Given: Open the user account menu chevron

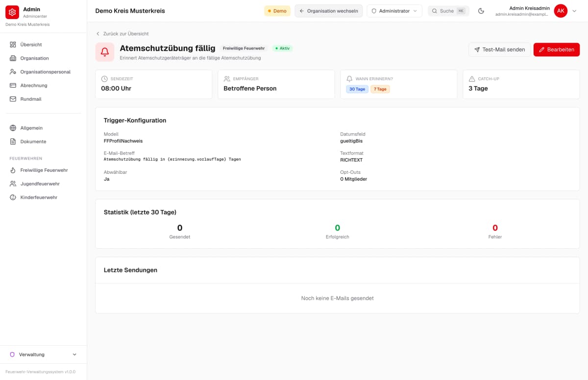Looking at the screenshot, I should 575,11.
